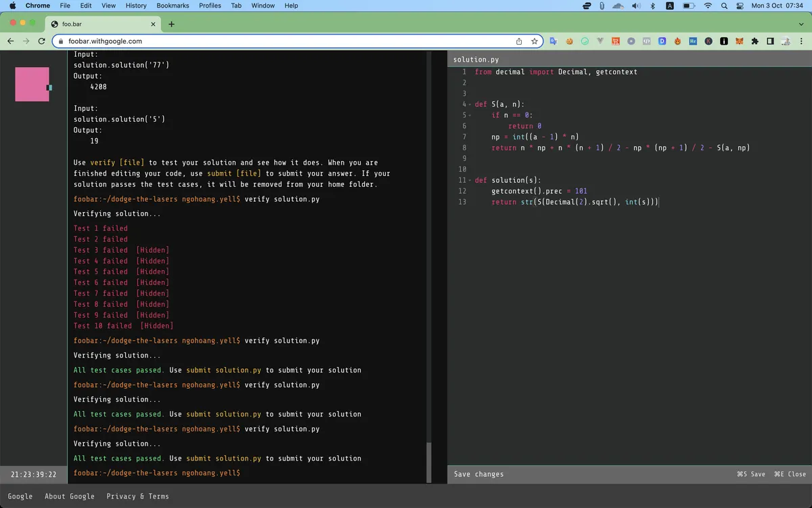Image resolution: width=812 pixels, height=508 pixels.
Task: Click the puzzle-piece Extensions icon
Action: point(755,41)
